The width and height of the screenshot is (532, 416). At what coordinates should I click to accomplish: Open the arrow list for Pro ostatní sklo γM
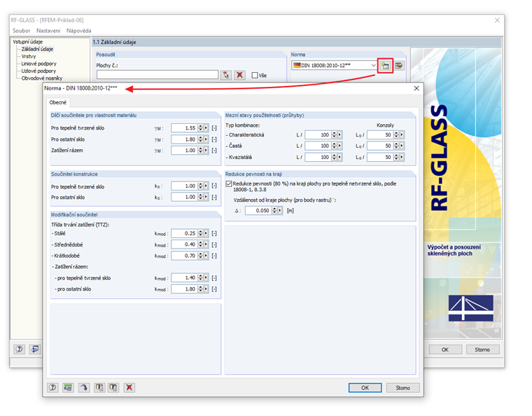point(206,139)
